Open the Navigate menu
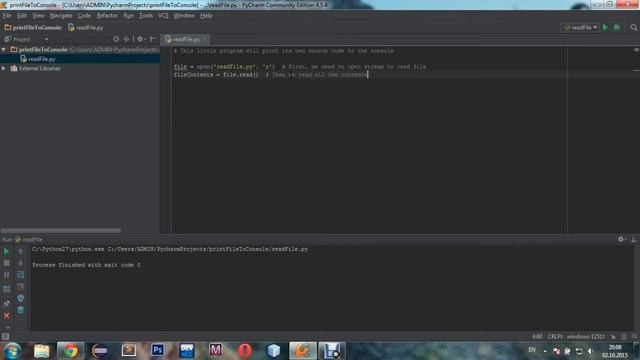The image size is (640, 360). pos(61,16)
